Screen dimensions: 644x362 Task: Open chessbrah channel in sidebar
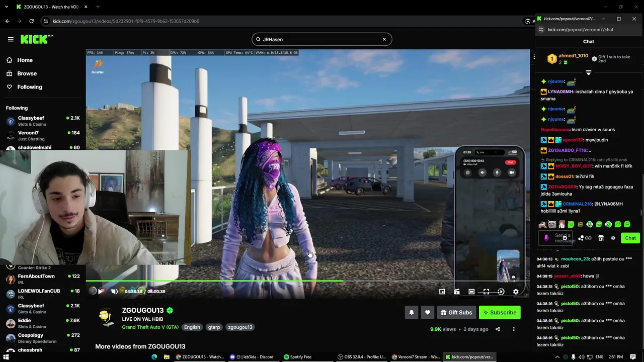pos(43,350)
